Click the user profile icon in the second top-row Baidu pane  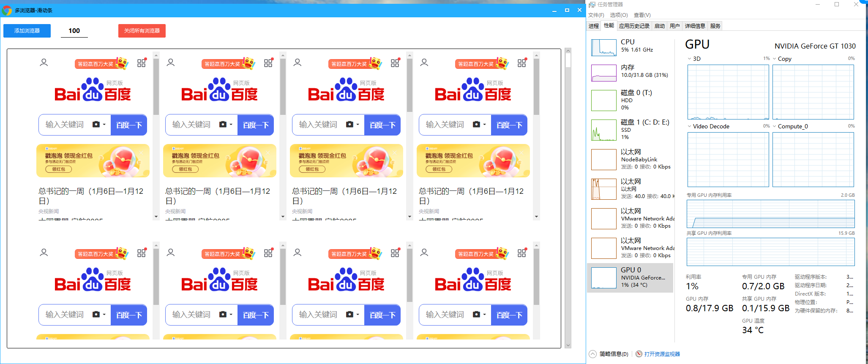point(171,62)
